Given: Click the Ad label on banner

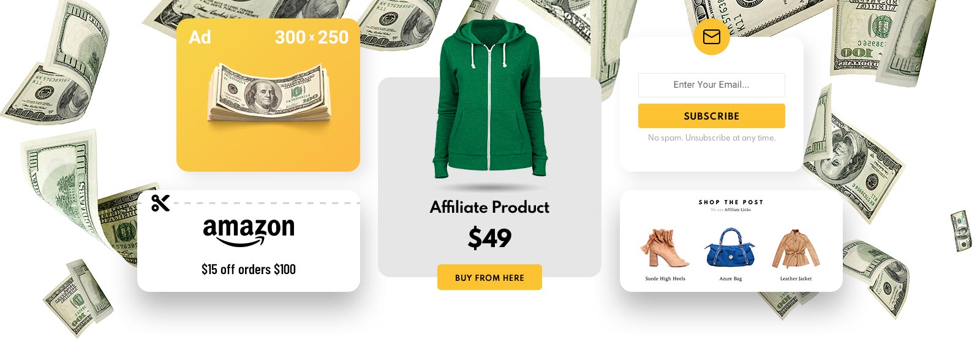Looking at the screenshot, I should [200, 37].
